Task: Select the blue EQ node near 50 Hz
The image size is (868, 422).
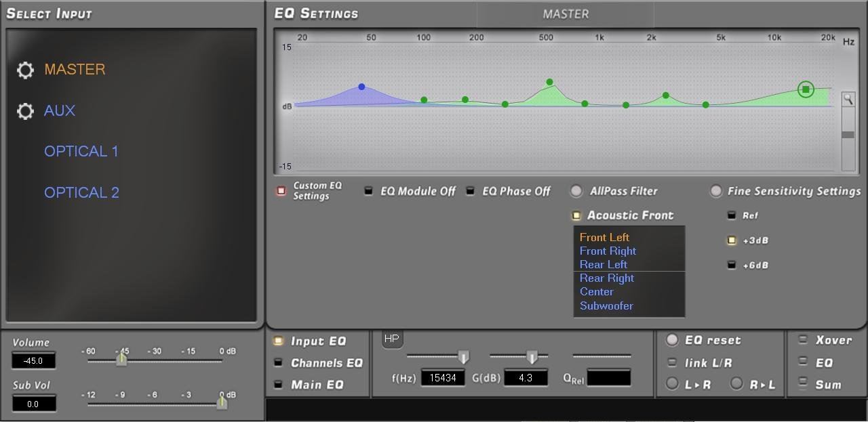Action: click(361, 87)
